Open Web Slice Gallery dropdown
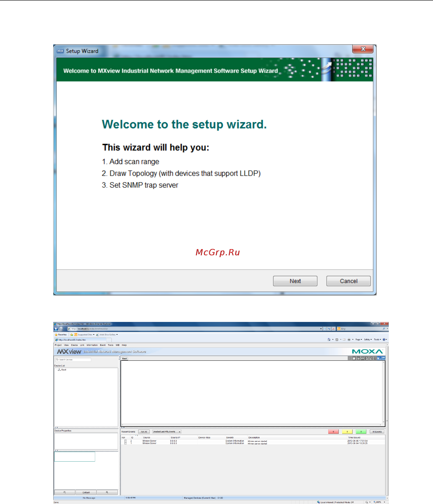Image resolution: width=433 pixels, height=504 pixels. click(107, 335)
